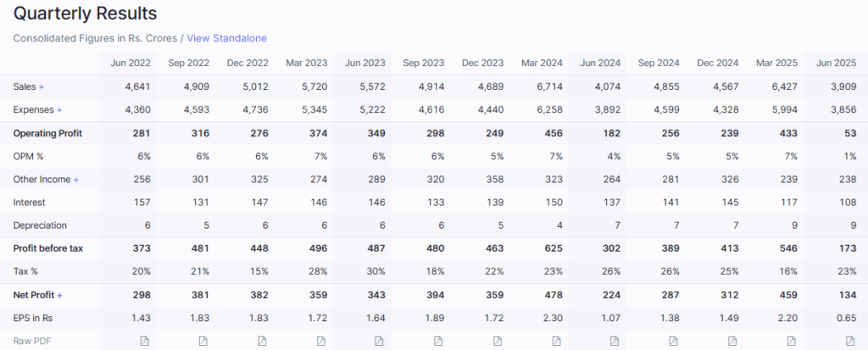This screenshot has width=868, height=350.
Task: Click Interest value 108 for Jun 2025
Action: pos(849,203)
